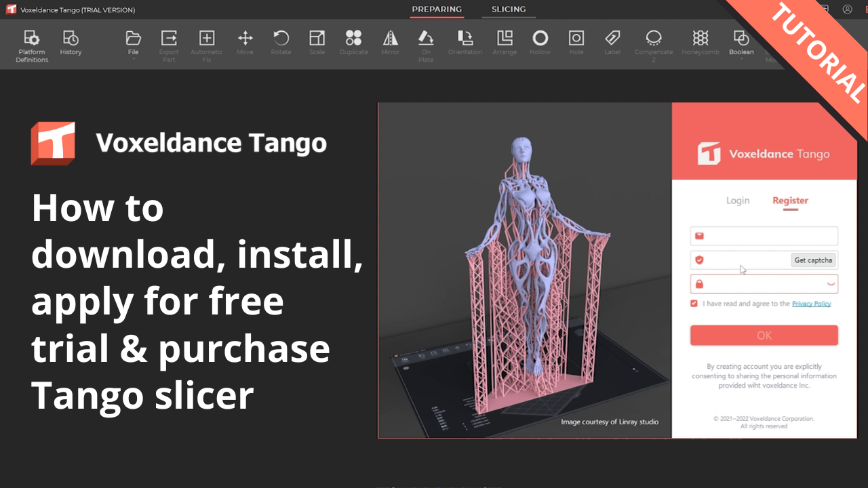
Task: Click the Honeycomb tool icon
Action: [x=701, y=38]
